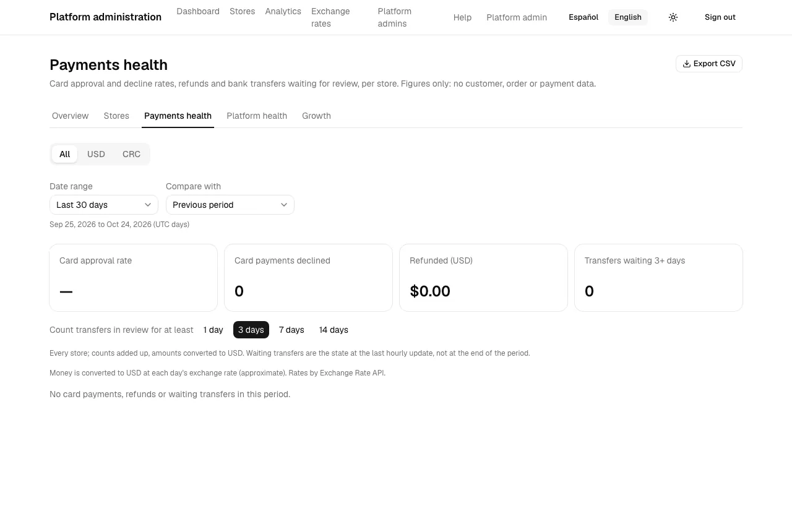The height and width of the screenshot is (532, 792).
Task: Open the Platform health tab
Action: point(257,116)
